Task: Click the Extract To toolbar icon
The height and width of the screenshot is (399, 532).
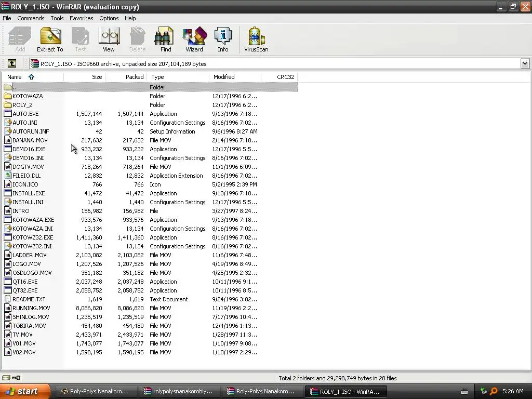Action: click(50, 36)
